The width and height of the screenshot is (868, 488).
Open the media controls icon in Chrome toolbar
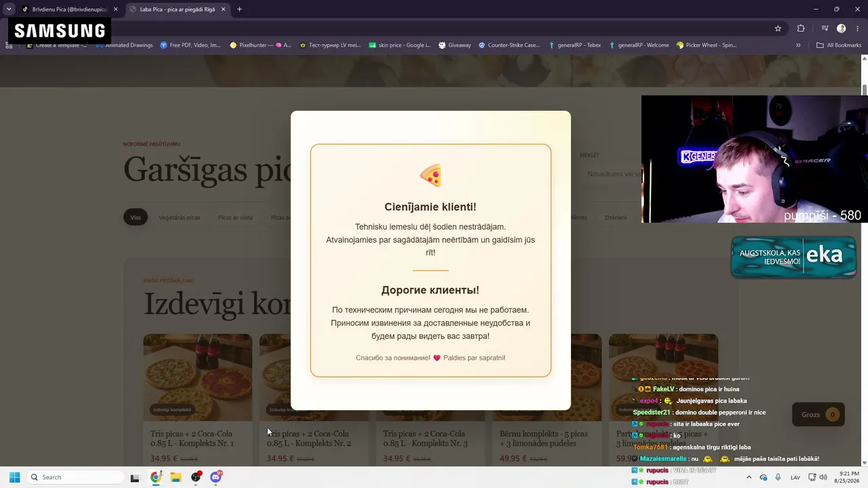[825, 28]
